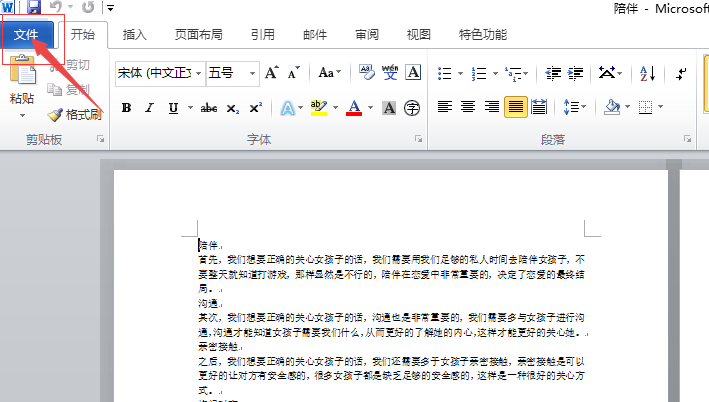Switch to the 视图 tab
Image resolution: width=709 pixels, height=402 pixels.
click(419, 34)
